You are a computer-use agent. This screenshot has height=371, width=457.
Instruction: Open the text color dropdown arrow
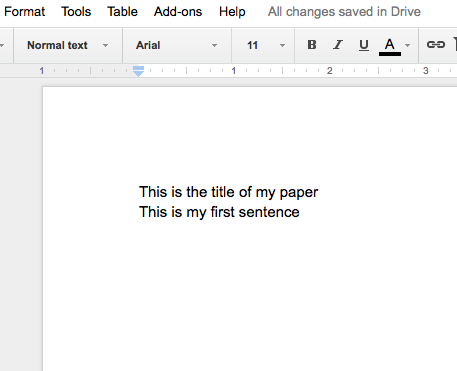(407, 45)
